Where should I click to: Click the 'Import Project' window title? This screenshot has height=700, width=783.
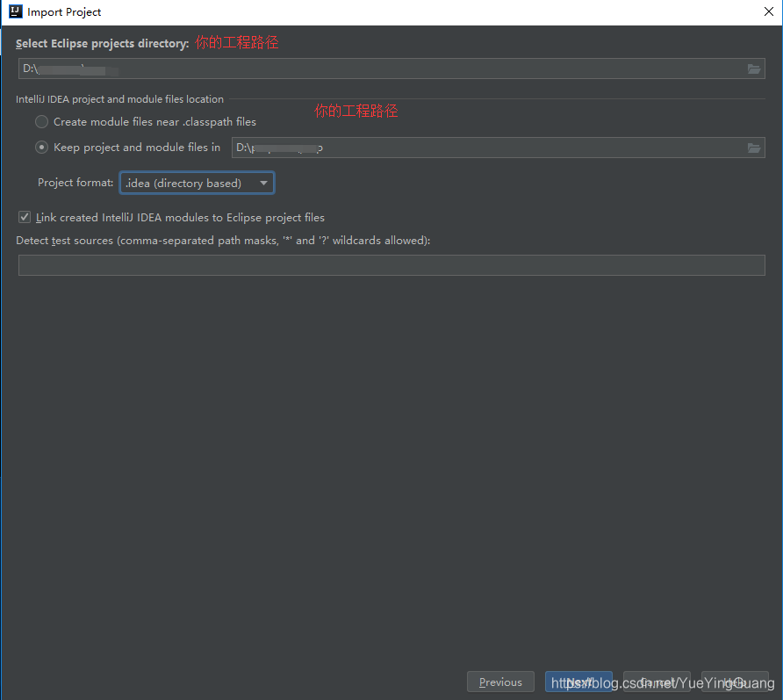pyautogui.click(x=64, y=12)
